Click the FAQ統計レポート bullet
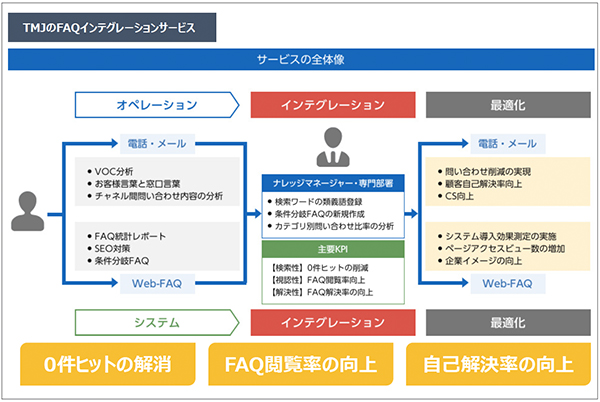The height and width of the screenshot is (402, 600). [127, 236]
